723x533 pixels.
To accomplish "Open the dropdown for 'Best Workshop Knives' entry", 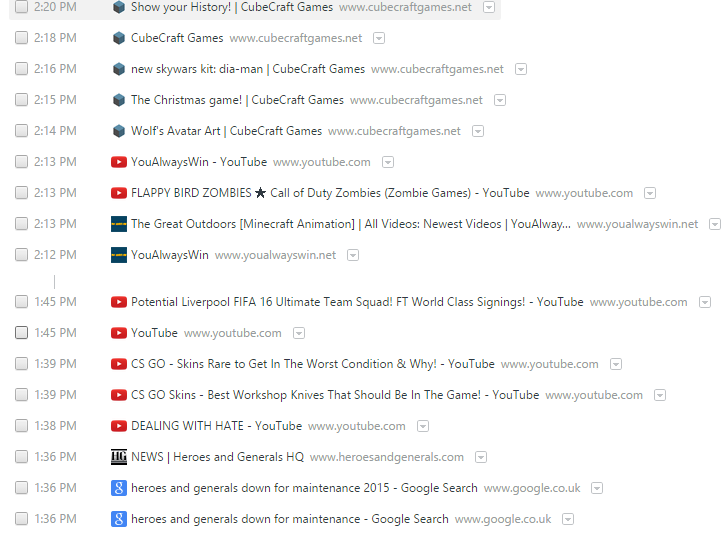I will click(x=660, y=395).
